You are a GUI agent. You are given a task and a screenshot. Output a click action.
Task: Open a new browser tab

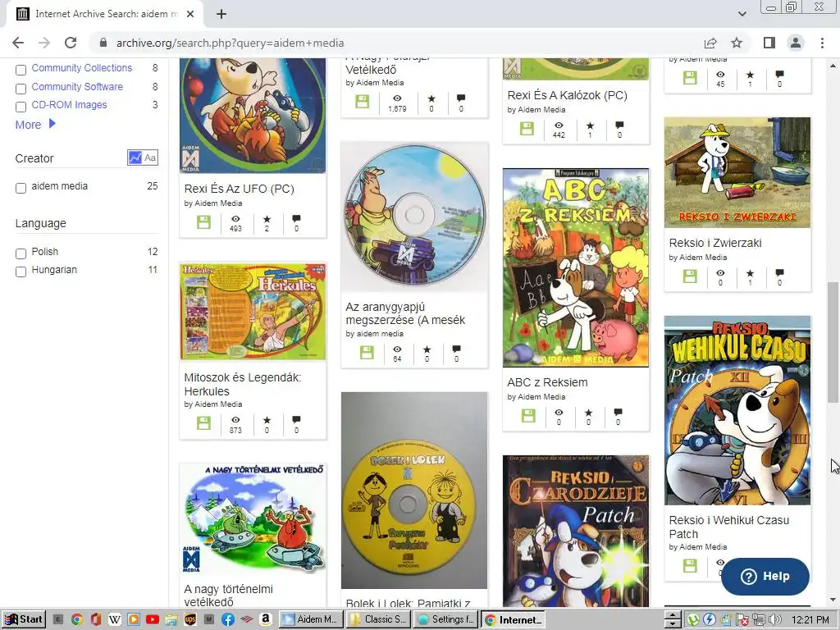(221, 14)
